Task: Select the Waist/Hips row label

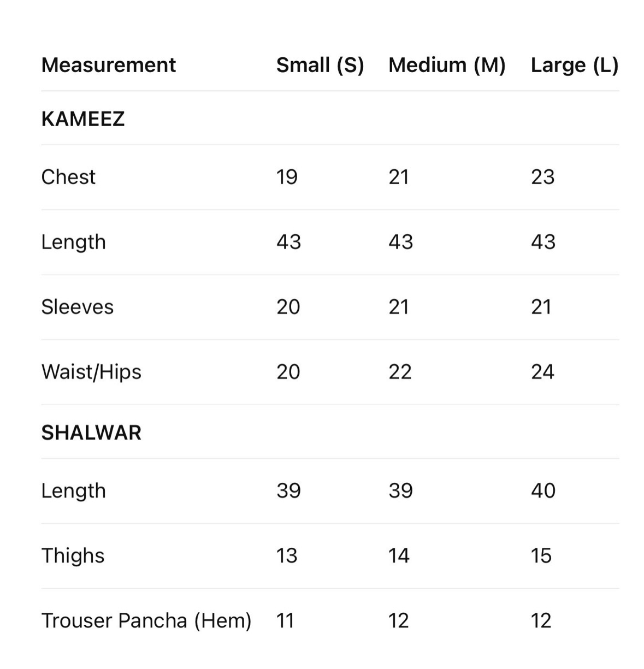Action: coord(91,372)
